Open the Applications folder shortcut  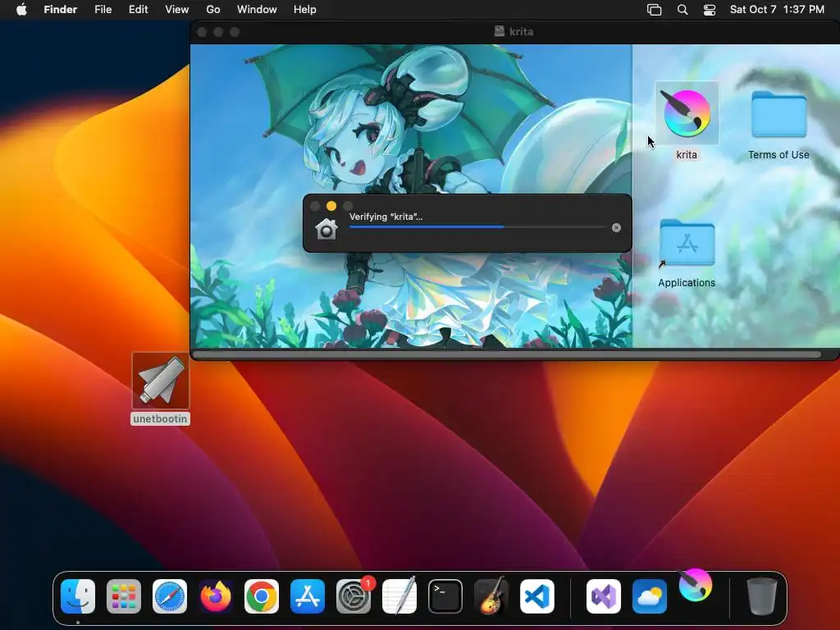pyautogui.click(x=687, y=243)
